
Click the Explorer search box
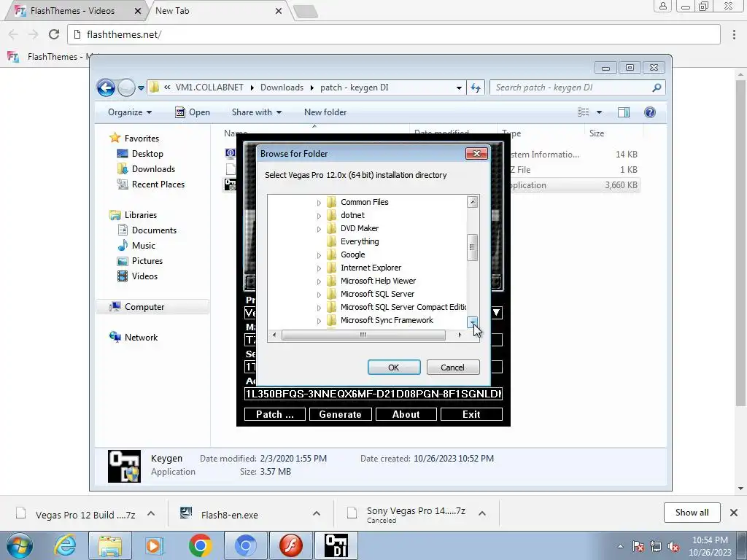coord(577,87)
